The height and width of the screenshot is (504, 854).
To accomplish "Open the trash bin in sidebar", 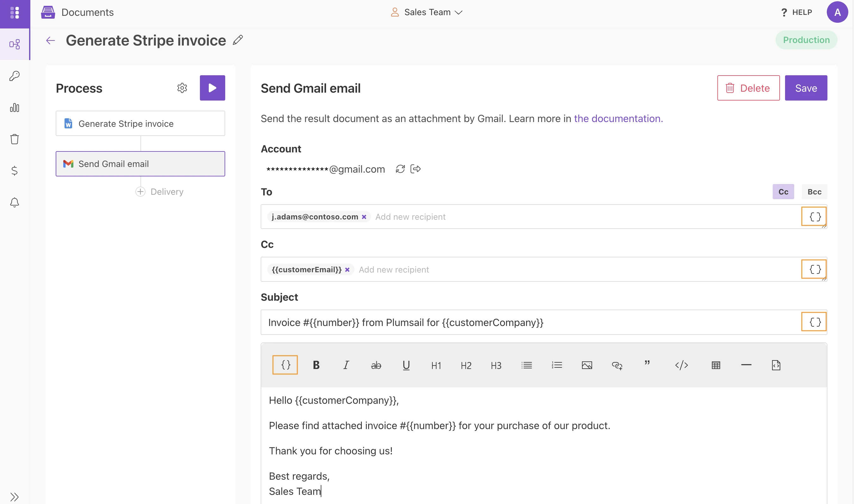I will (x=15, y=139).
